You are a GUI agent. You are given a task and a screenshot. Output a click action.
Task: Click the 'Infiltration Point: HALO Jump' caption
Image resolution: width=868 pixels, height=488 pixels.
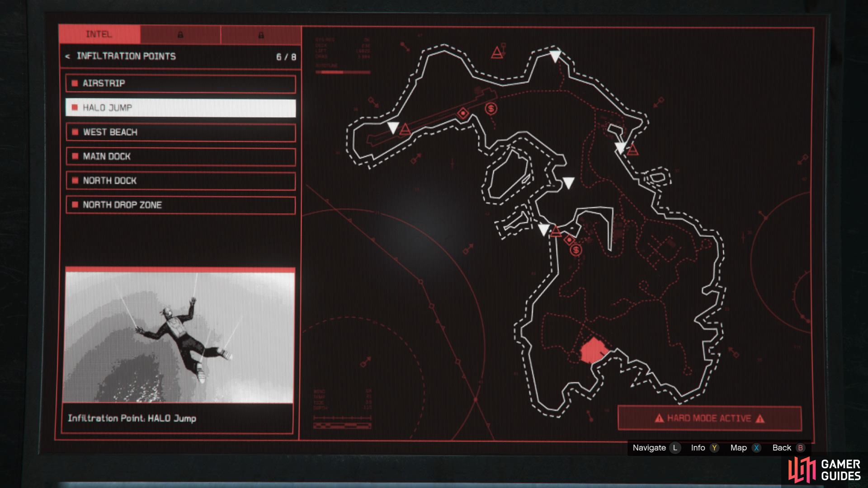[x=132, y=418]
